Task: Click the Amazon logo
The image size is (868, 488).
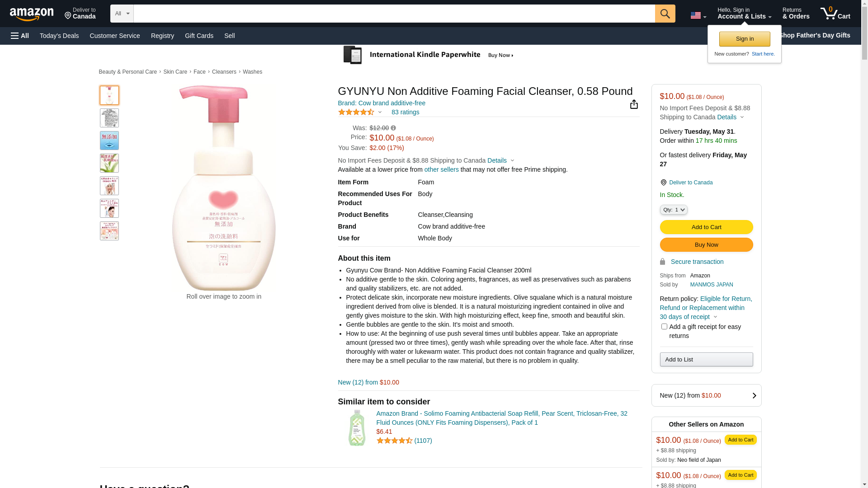Action: 32,14
